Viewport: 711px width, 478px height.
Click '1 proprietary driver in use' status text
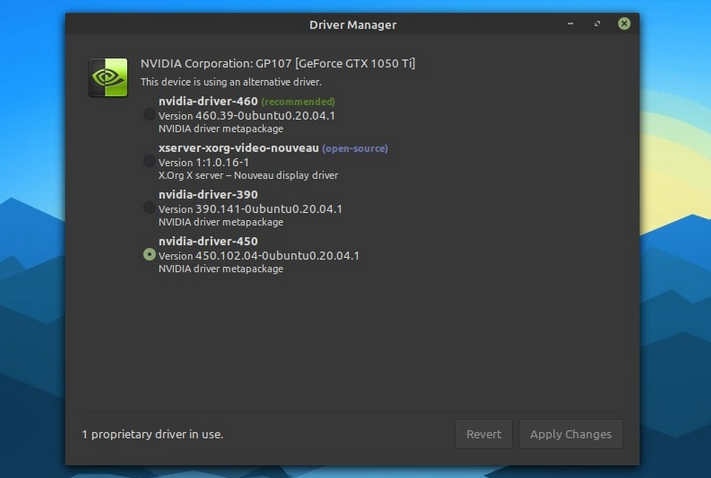pyautogui.click(x=152, y=434)
